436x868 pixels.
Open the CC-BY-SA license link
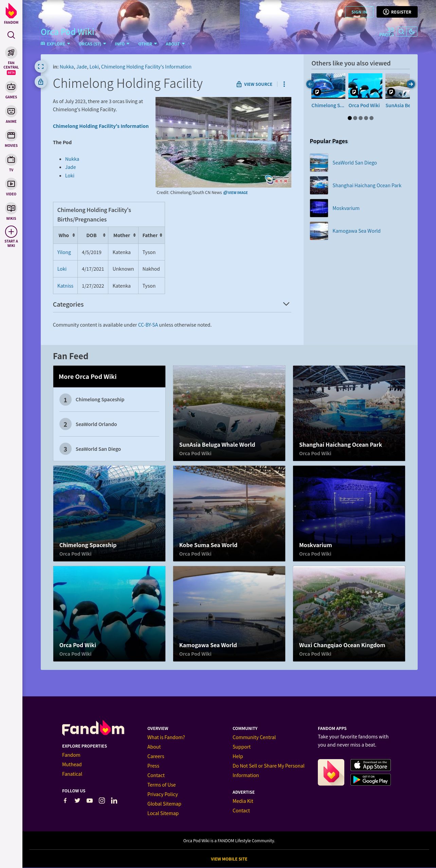pos(148,325)
